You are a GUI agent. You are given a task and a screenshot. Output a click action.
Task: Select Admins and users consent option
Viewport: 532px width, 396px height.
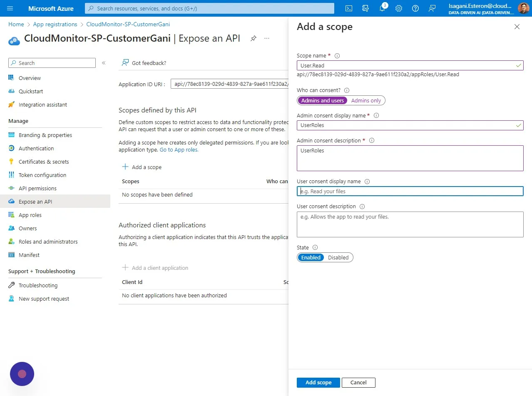pyautogui.click(x=323, y=100)
